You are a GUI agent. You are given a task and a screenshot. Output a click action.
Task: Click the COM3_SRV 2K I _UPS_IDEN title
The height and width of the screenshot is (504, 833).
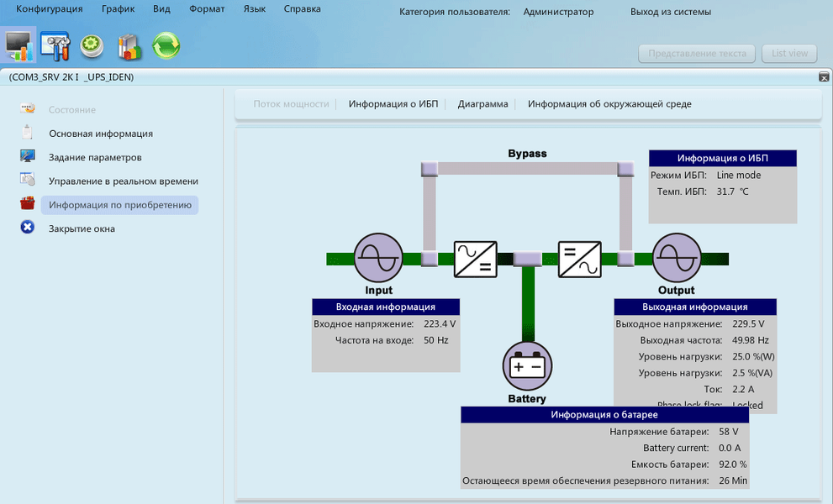pos(71,77)
